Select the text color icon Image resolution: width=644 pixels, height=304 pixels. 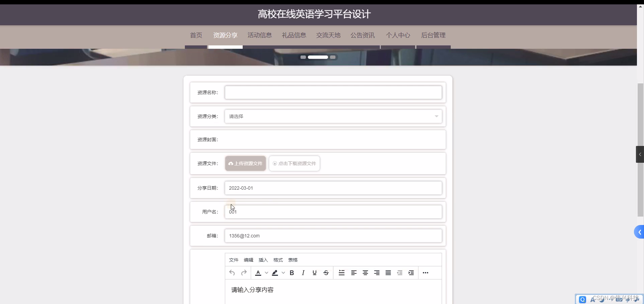[258, 273]
